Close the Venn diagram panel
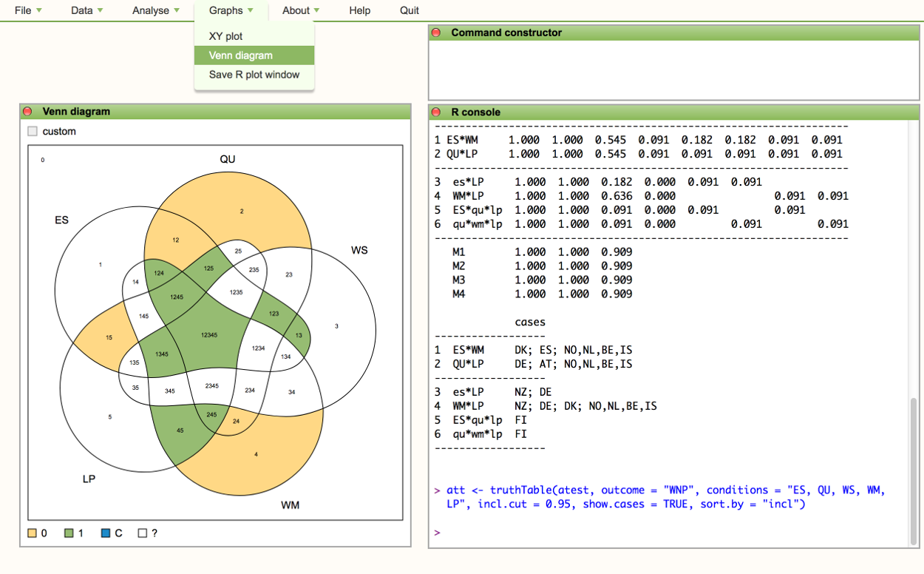Viewport: 924px width, 574px height. click(28, 112)
